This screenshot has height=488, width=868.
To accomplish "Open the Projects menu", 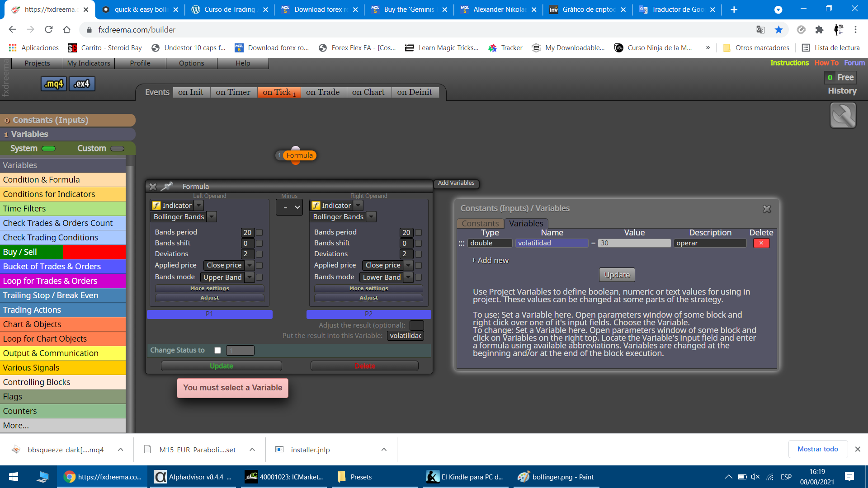I will click(37, 63).
